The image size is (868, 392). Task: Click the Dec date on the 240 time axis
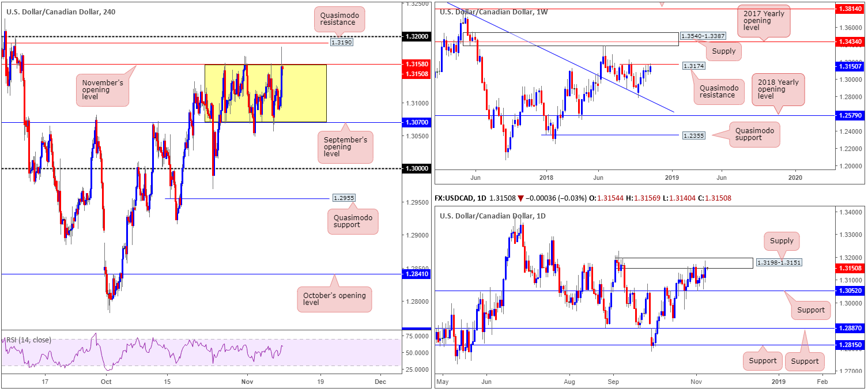379,382
